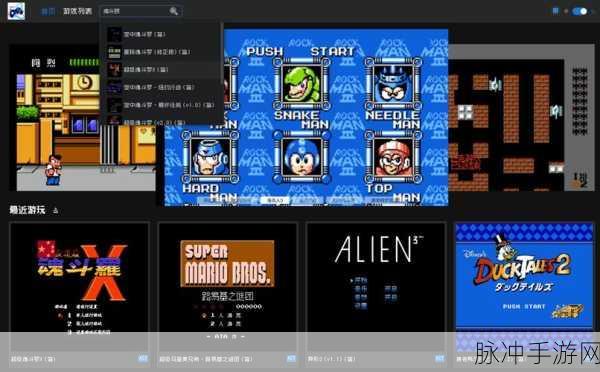
Task: Click the gamepad app logo
Action: coord(16,11)
